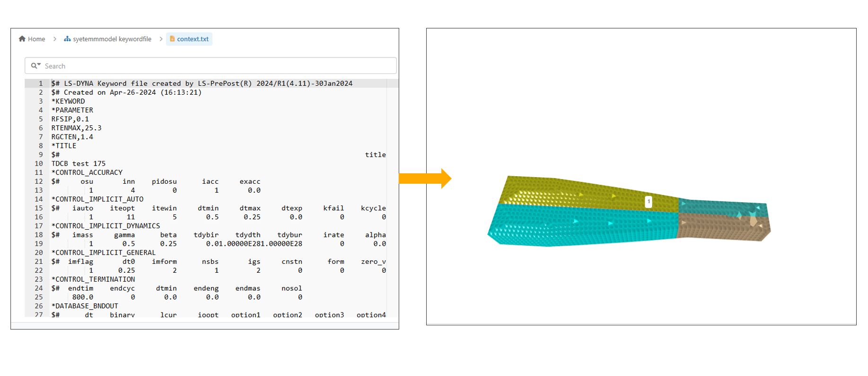Click the chevron separator before context.txt
This screenshot has width=868, height=376.
[161, 39]
